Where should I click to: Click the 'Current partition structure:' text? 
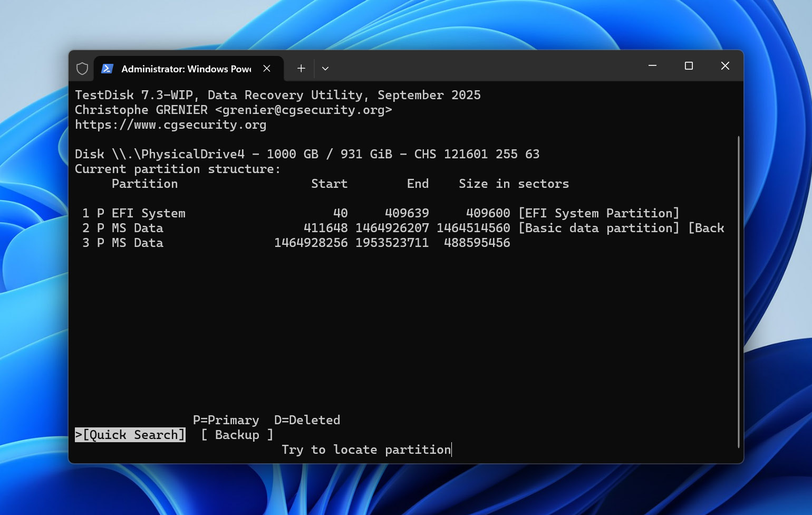178,169
